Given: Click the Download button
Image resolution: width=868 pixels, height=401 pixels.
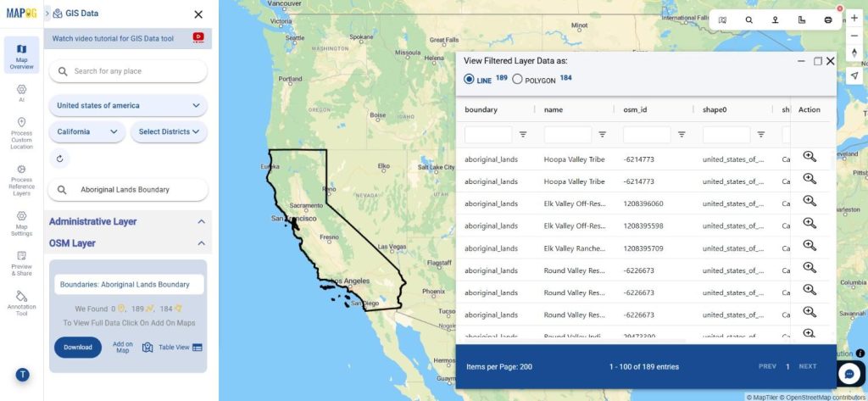Looking at the screenshot, I should point(78,348).
